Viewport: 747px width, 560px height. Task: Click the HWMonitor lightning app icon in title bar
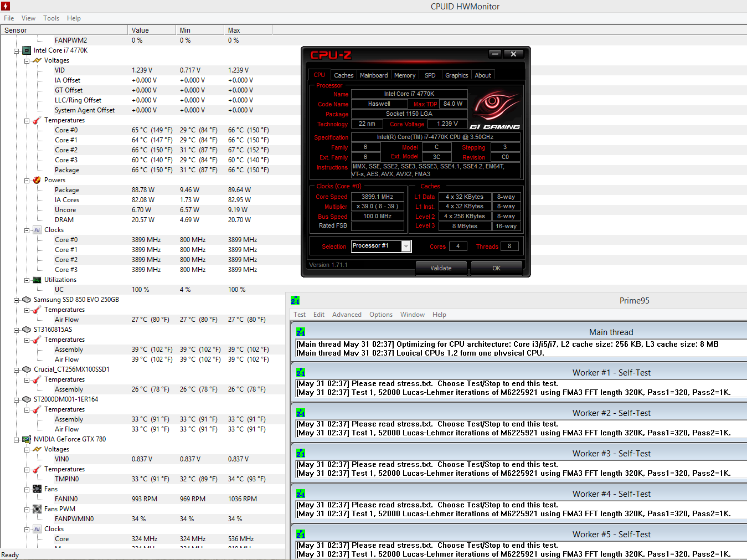pyautogui.click(x=6, y=6)
